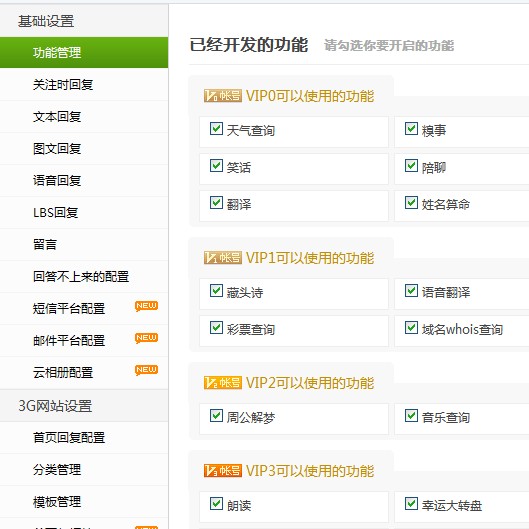Image resolution: width=529 pixels, height=529 pixels.
Task: Select 功能管理 in the sidebar
Action: [x=84, y=53]
